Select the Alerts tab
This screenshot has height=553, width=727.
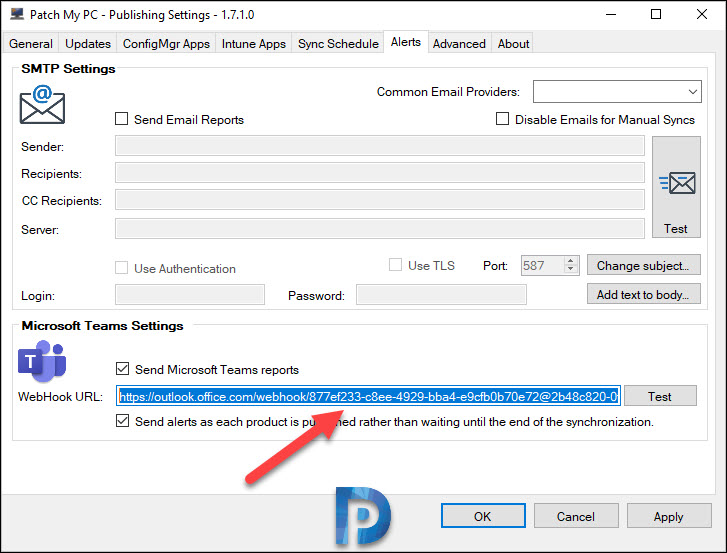[x=406, y=42]
